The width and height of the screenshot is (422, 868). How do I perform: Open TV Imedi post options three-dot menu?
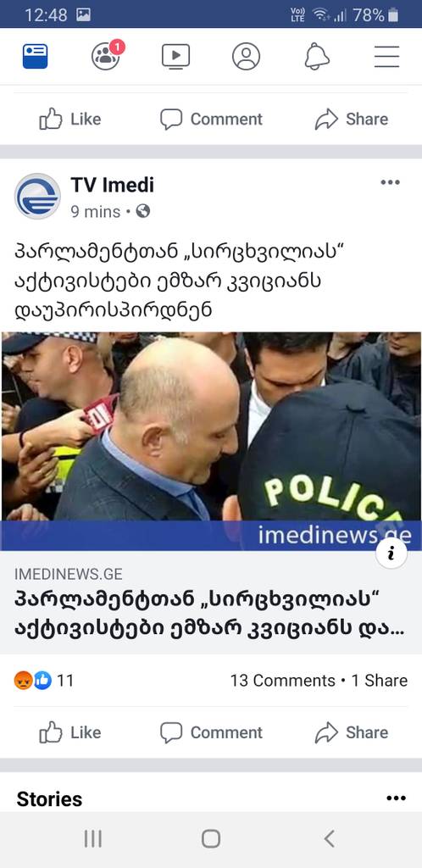[x=390, y=183]
